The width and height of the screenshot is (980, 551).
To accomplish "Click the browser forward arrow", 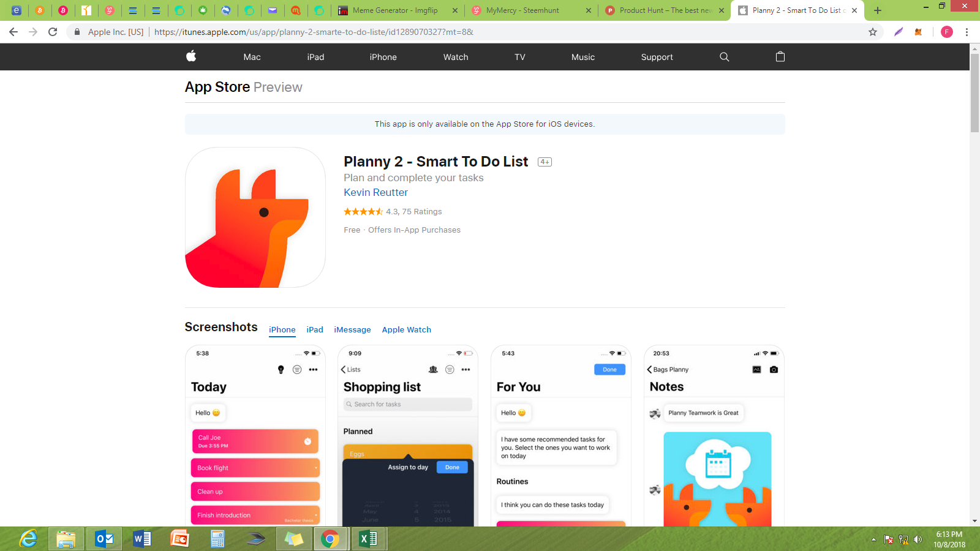I will tap(33, 32).
